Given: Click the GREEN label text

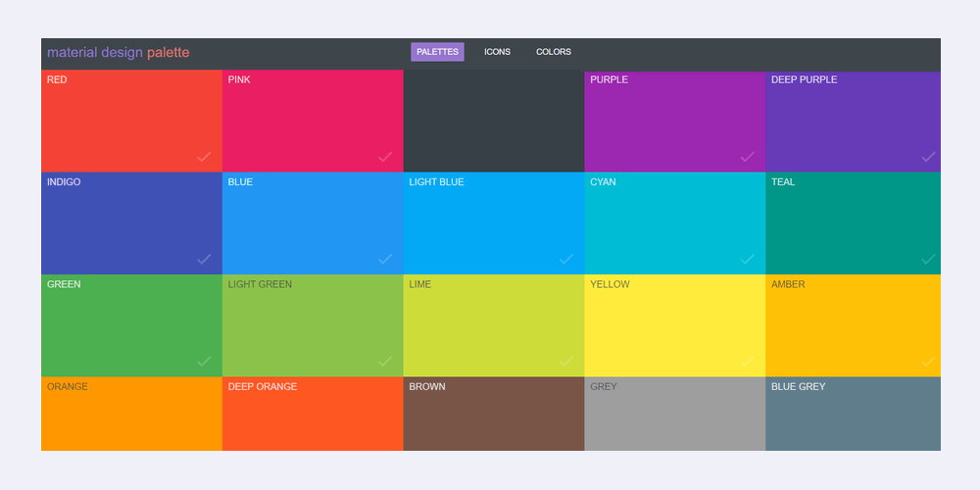Looking at the screenshot, I should coord(64,284).
